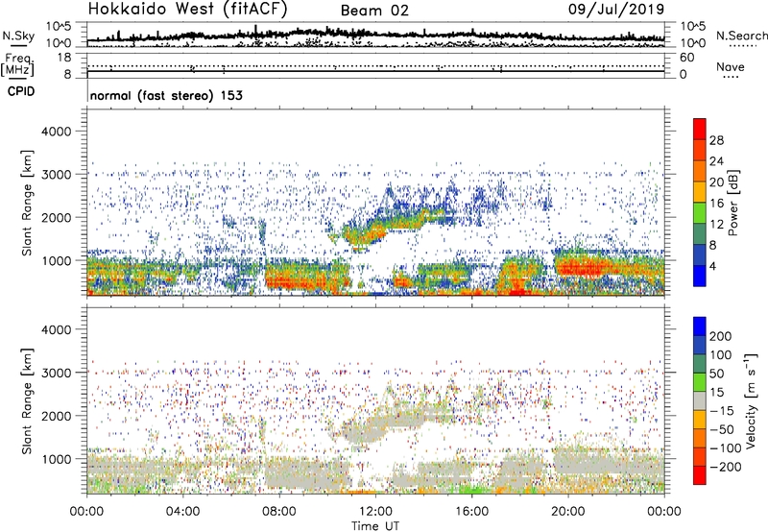The width and height of the screenshot is (768, 532).
Task: Click the 16:00 time tick label
Action: point(471,512)
